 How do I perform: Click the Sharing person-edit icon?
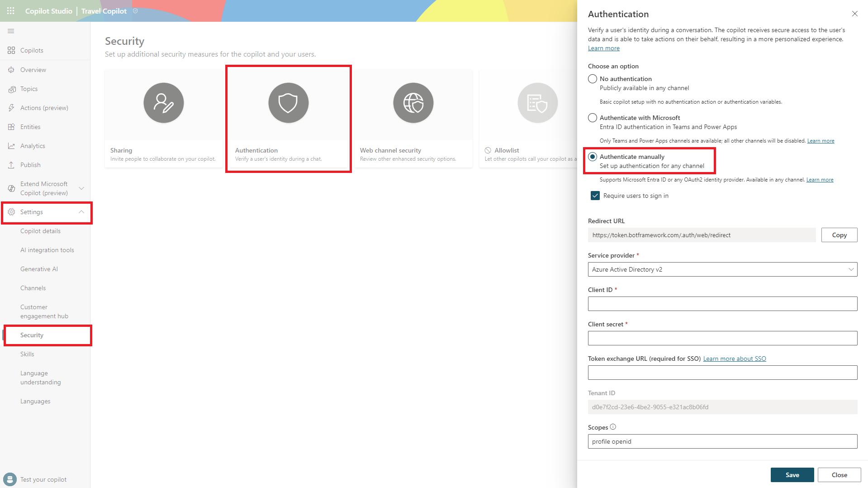(x=163, y=103)
